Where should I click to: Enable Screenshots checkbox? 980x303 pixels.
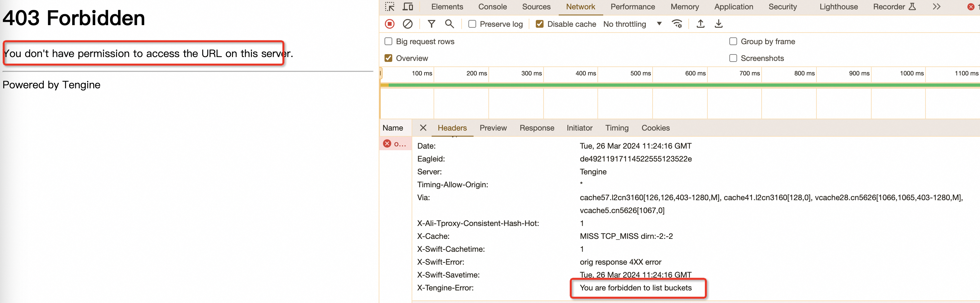coord(733,58)
